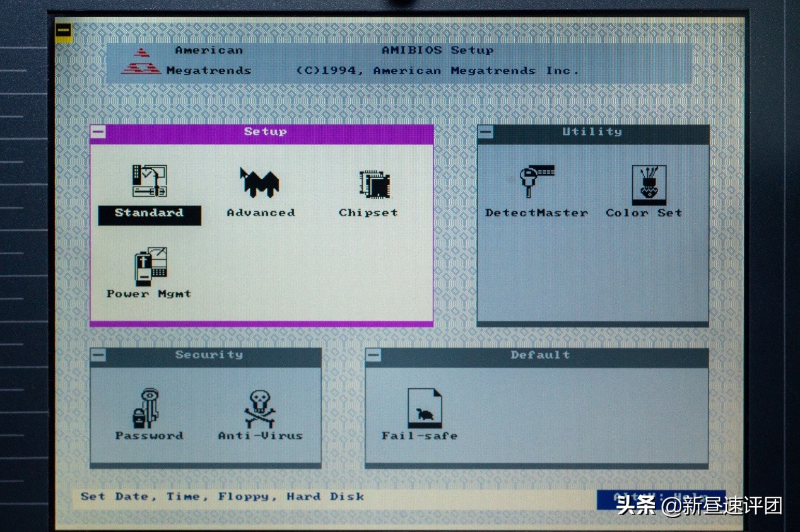Activate the Security window title bar
The image size is (800, 532).
pos(206,357)
